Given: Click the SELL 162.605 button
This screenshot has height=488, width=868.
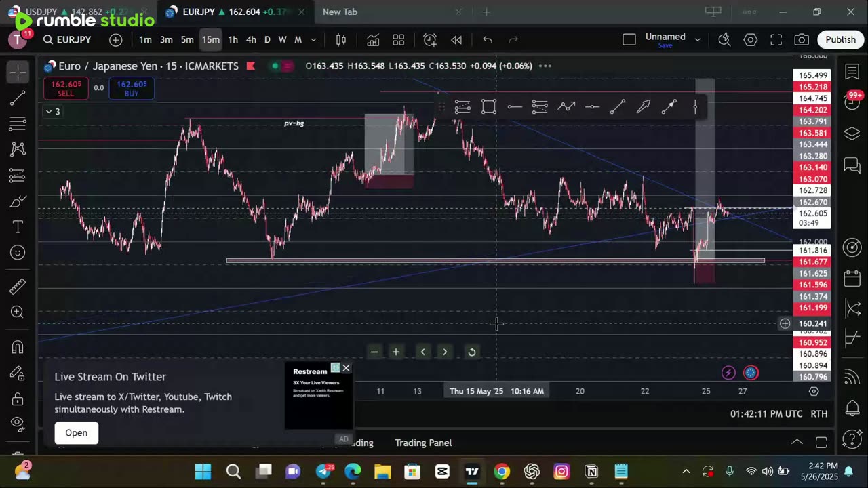Looking at the screenshot, I should pyautogui.click(x=65, y=89).
